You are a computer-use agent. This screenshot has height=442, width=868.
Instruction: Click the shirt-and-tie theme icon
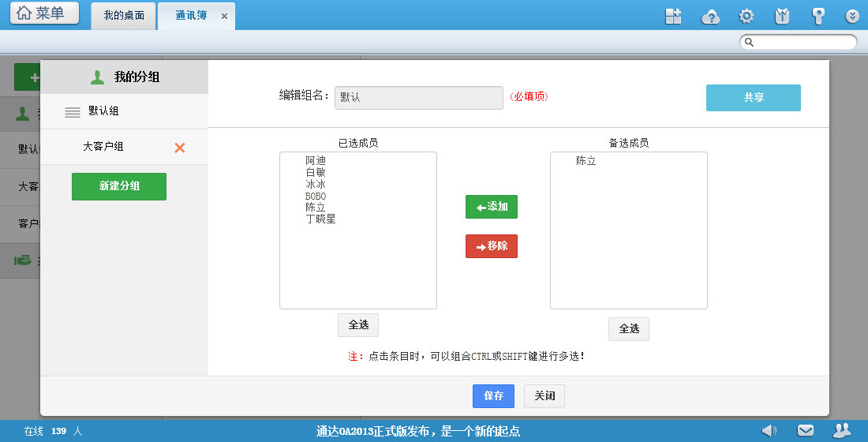pos(782,16)
